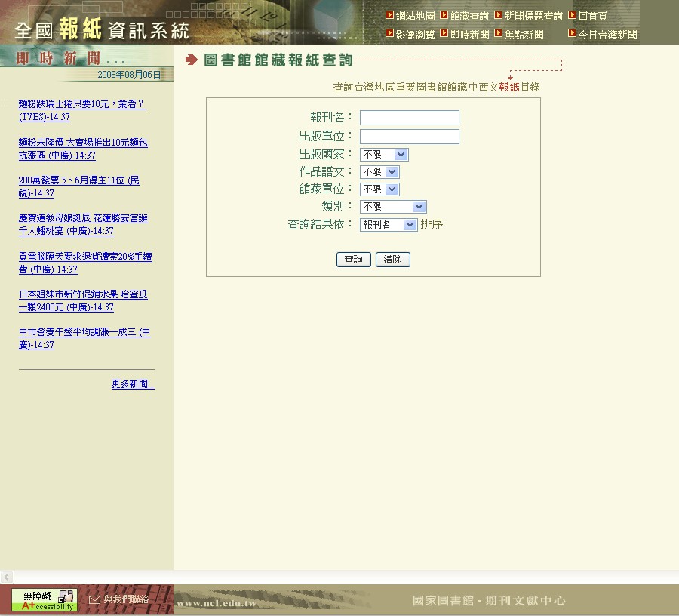The height and width of the screenshot is (616, 679).
Task: Open the 作品語文 dropdown
Action: (x=379, y=172)
